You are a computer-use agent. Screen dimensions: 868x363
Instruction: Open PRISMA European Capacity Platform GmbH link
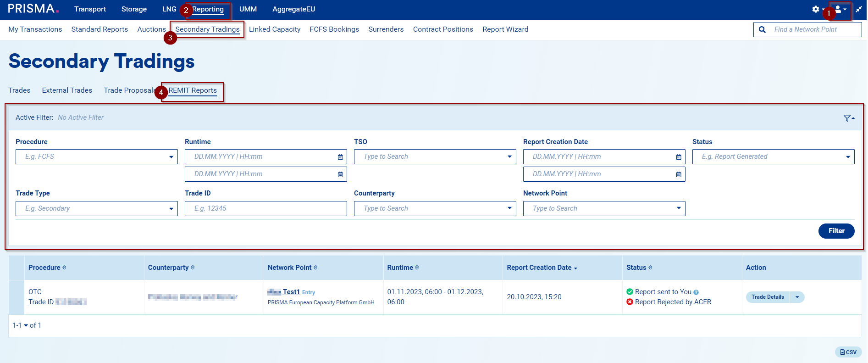pos(321,302)
